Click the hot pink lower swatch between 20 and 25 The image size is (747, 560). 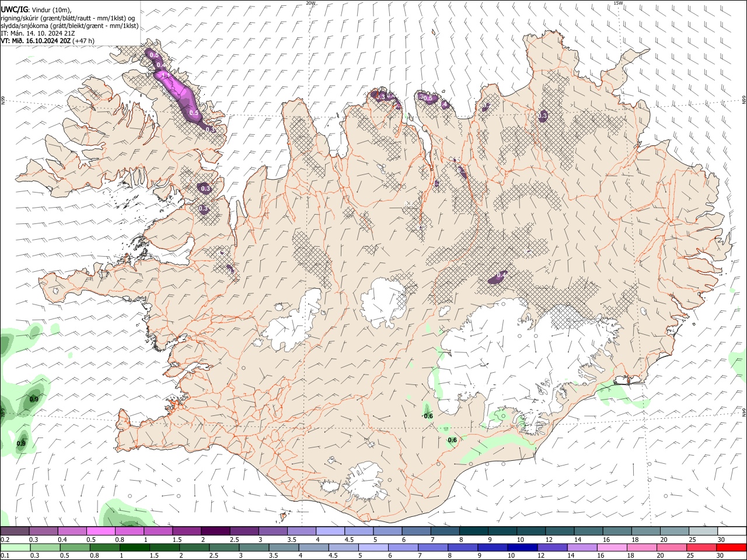(671, 547)
